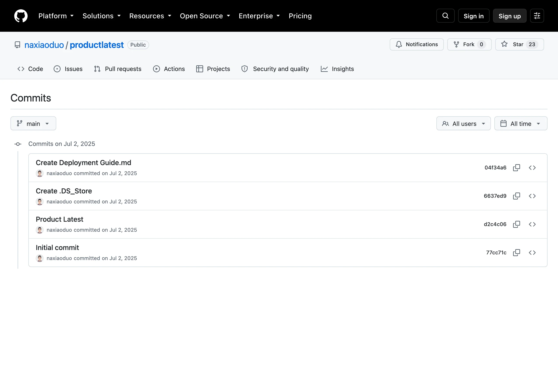Screen dimensions: 558x392
Task: Click avatar beside Product Latest commit
Action: (x=40, y=230)
